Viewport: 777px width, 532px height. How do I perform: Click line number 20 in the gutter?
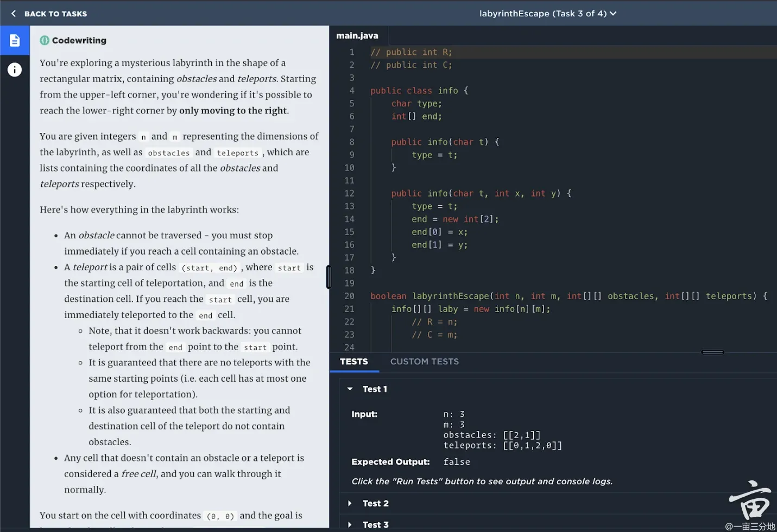coord(349,296)
